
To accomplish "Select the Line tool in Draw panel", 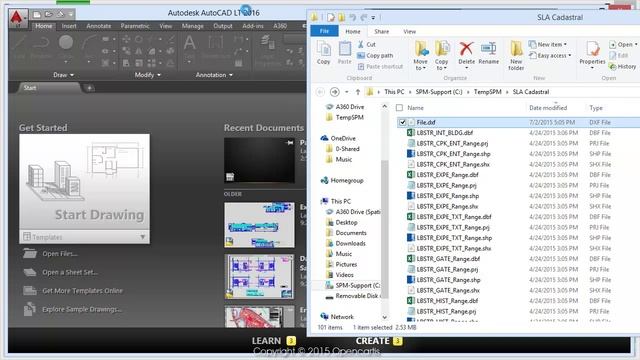I will coord(19,42).
